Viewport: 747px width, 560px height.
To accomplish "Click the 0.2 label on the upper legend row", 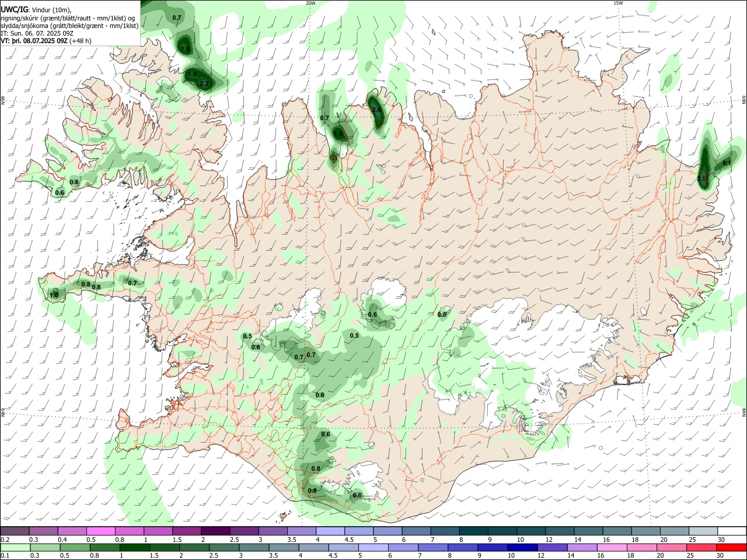I will [x=5, y=540].
